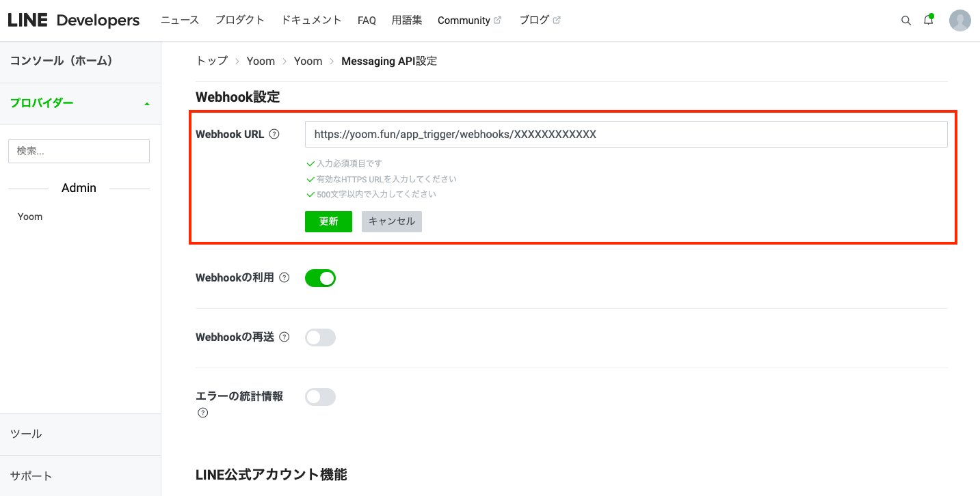Select the Yoom provider in sidebar
The image size is (980, 496).
point(30,217)
